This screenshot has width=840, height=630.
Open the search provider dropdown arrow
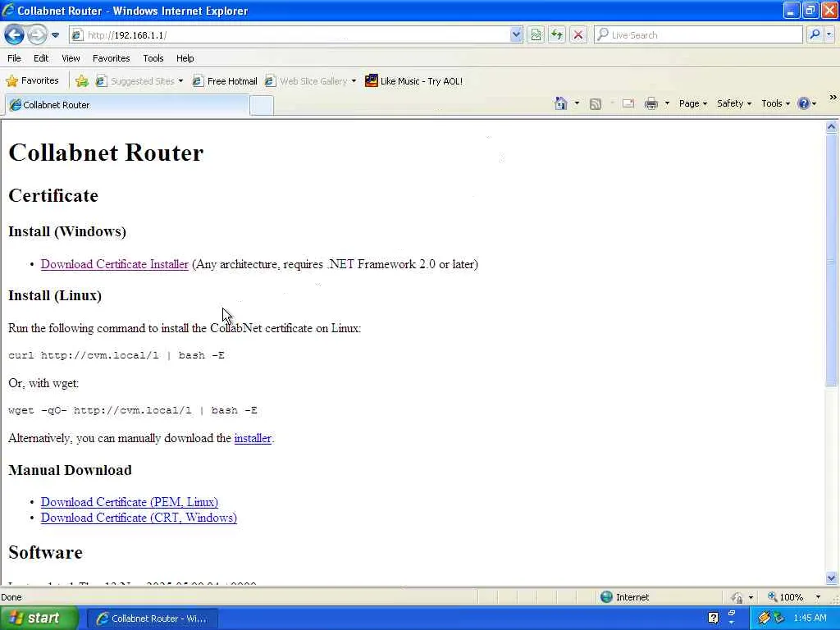point(829,34)
